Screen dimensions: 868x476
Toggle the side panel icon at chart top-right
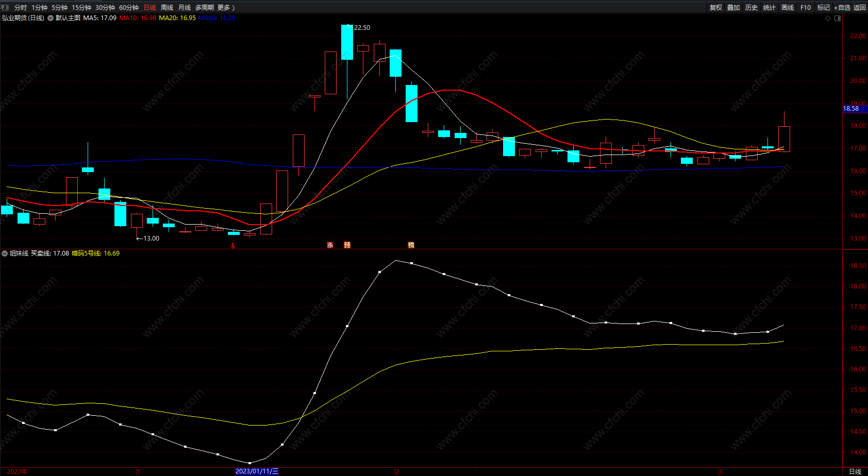coord(838,18)
